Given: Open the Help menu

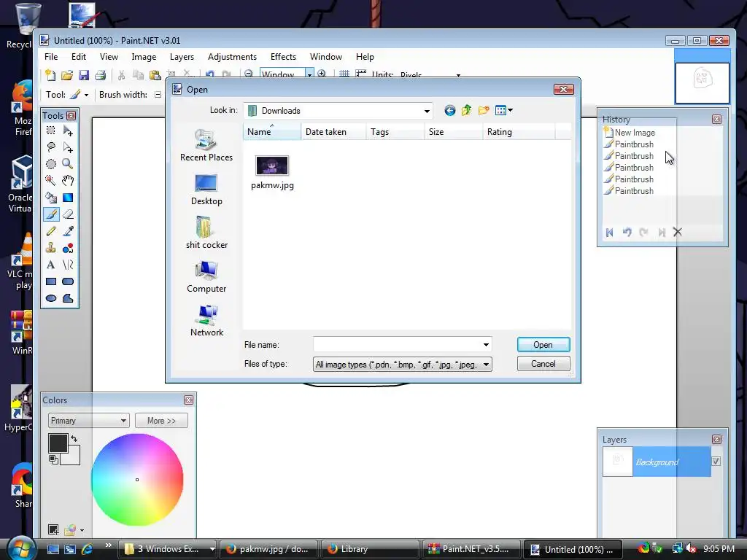Looking at the screenshot, I should click(x=365, y=57).
